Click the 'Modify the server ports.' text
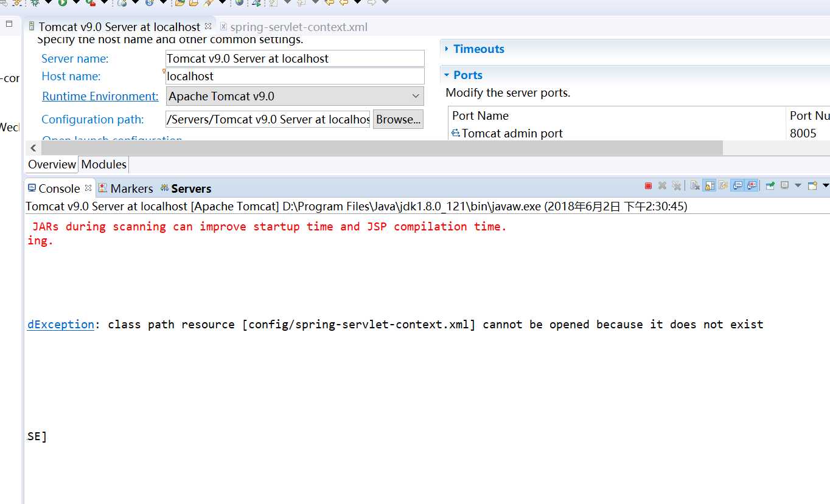830x504 pixels. click(508, 93)
